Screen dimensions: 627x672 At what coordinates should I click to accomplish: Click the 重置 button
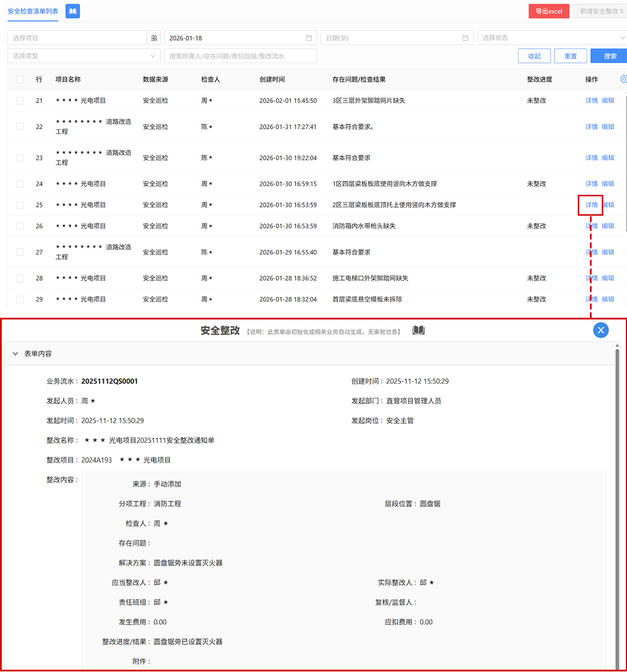pos(570,56)
